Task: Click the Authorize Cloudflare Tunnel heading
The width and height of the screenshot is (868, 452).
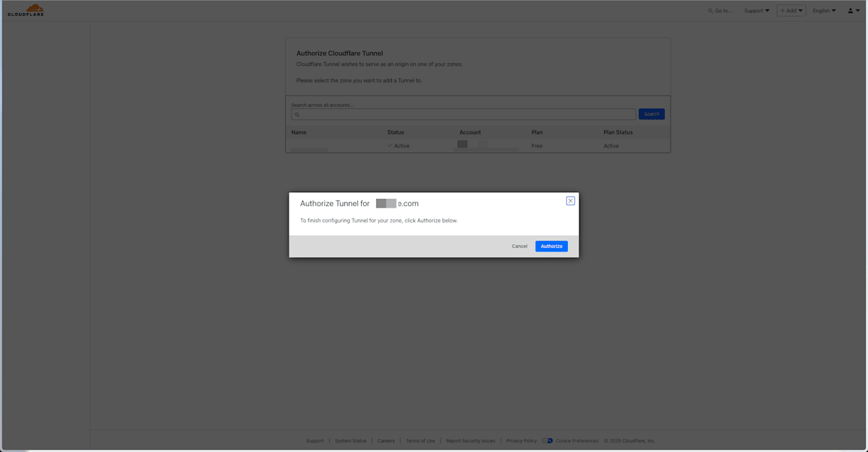Action: pyautogui.click(x=339, y=54)
